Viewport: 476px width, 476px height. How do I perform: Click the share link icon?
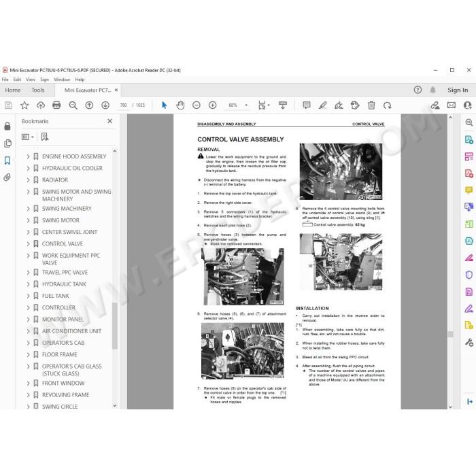435,105
